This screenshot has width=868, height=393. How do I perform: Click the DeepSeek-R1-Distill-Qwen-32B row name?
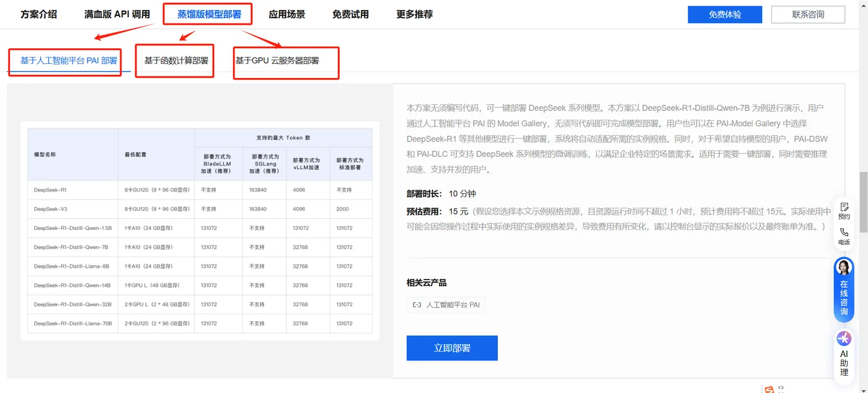tap(72, 304)
